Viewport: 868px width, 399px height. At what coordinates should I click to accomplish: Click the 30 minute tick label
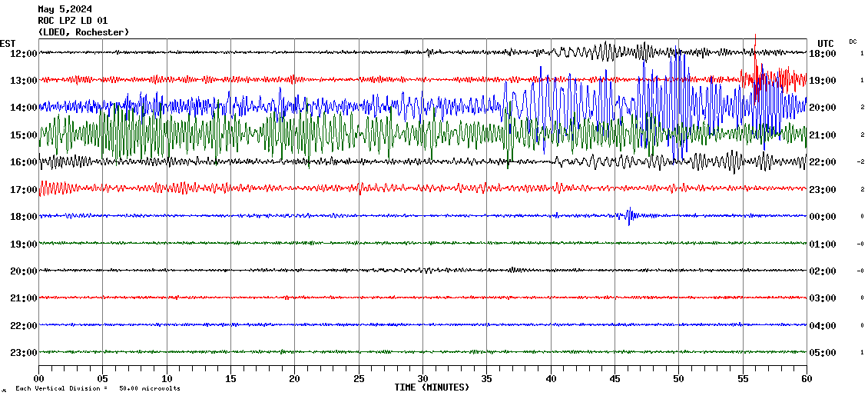423,378
